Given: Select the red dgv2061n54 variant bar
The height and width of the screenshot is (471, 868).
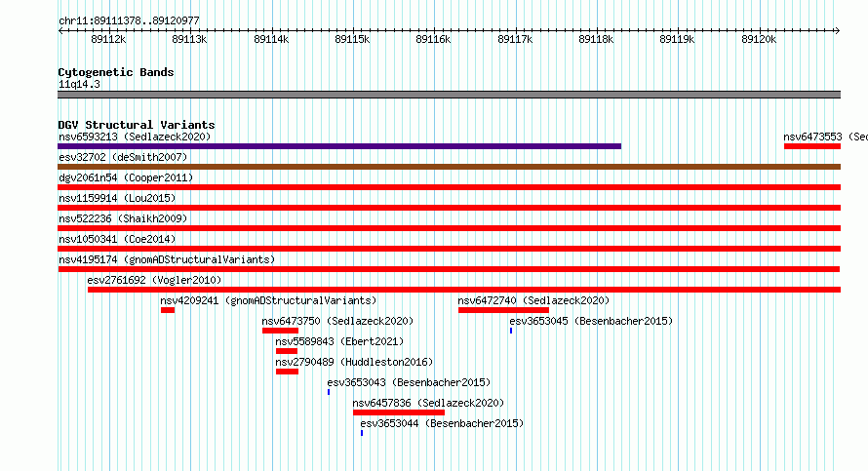Looking at the screenshot, I should click(x=449, y=187).
